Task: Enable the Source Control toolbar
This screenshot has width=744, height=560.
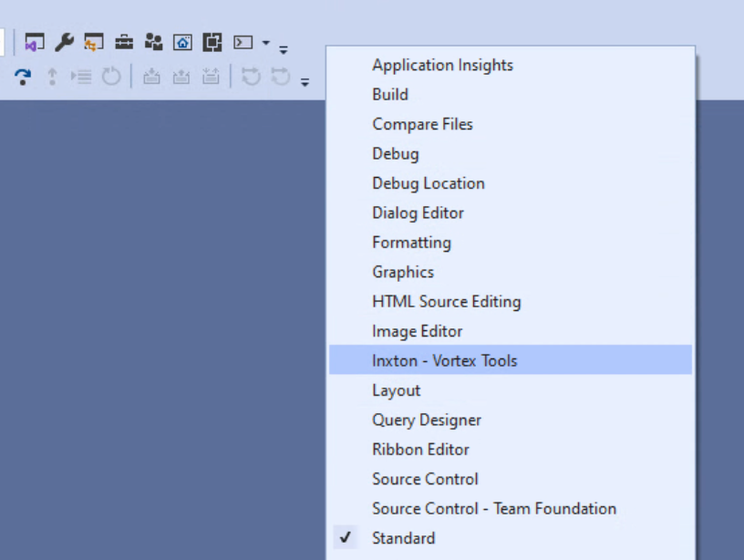Action: 511,479
